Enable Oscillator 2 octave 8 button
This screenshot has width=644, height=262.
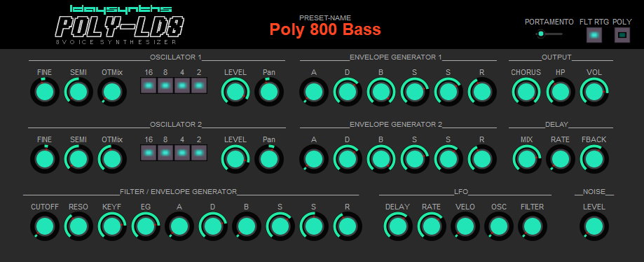(165, 153)
